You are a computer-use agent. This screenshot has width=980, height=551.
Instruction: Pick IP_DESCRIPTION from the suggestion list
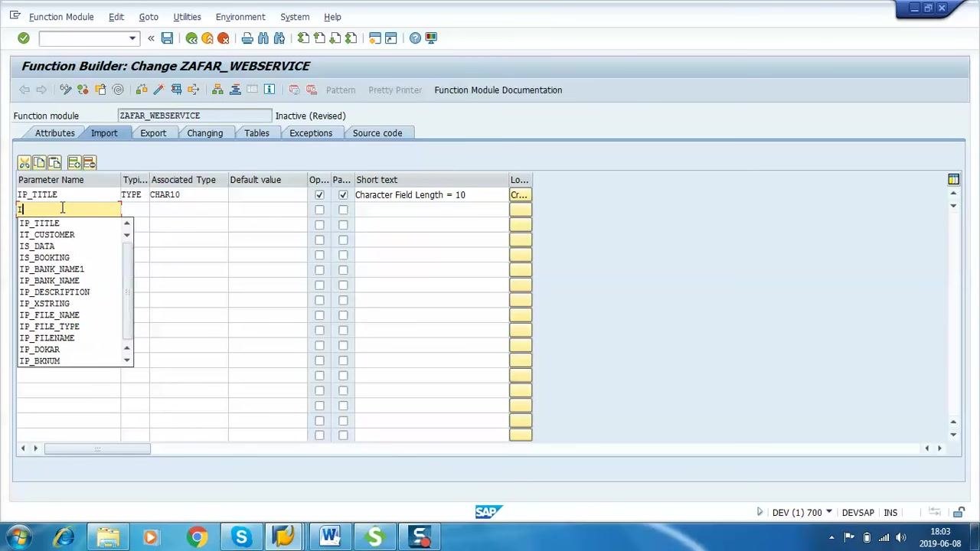click(54, 292)
